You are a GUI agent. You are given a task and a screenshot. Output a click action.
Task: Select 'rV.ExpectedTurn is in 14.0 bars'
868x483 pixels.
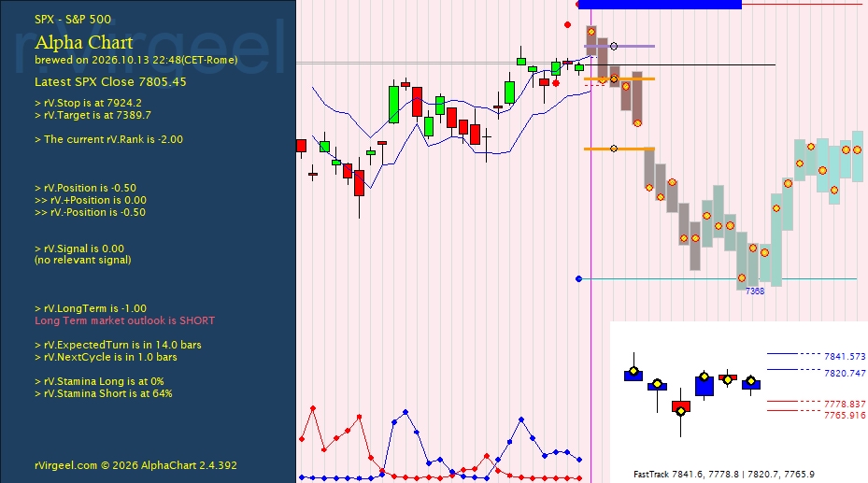pyautogui.click(x=118, y=346)
